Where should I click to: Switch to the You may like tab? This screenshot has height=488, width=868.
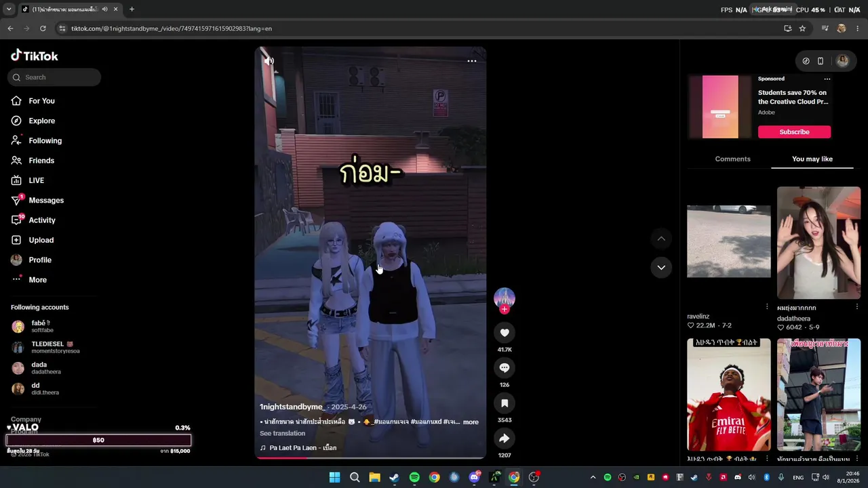pyautogui.click(x=812, y=159)
